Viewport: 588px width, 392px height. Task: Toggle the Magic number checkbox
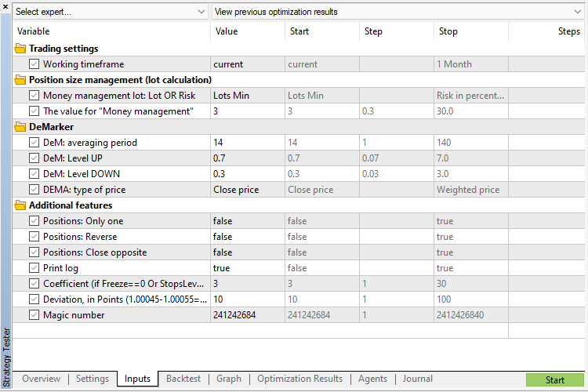(34, 315)
